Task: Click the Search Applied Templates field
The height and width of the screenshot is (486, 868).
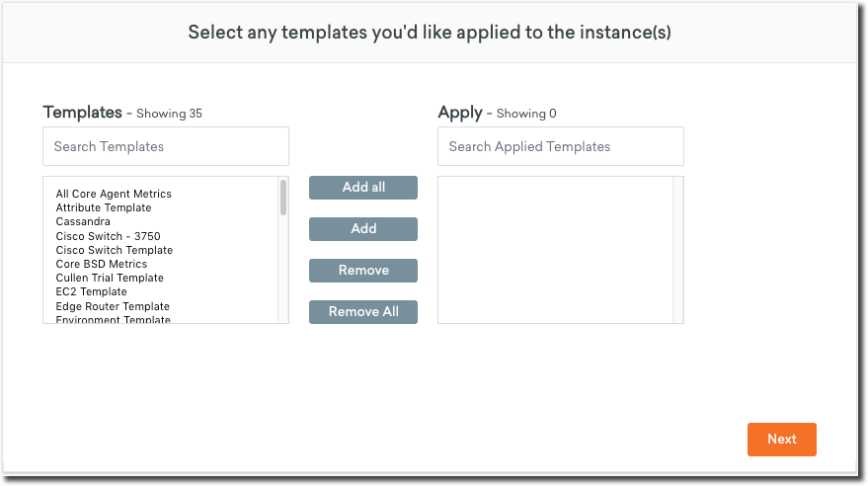Action: (560, 146)
